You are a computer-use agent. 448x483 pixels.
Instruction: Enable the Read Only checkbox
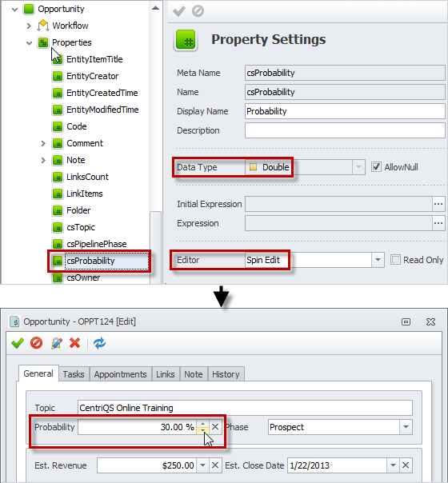[x=395, y=260]
